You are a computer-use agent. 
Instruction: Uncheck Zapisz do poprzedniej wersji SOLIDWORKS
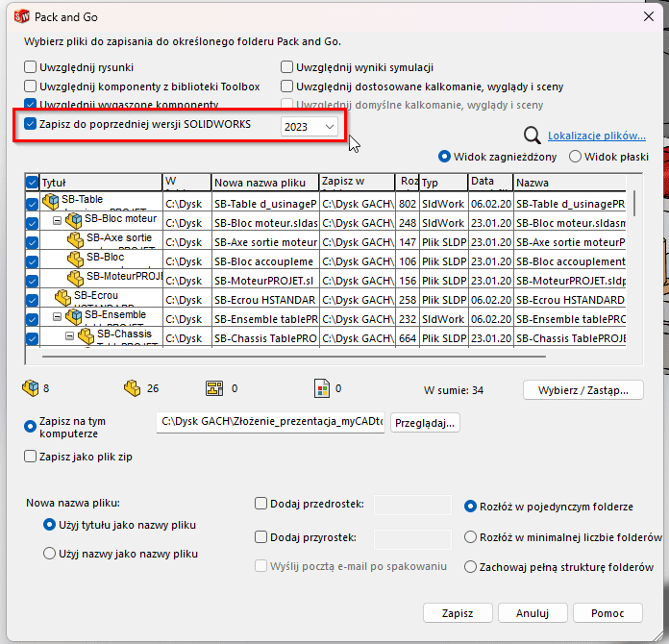click(x=31, y=124)
